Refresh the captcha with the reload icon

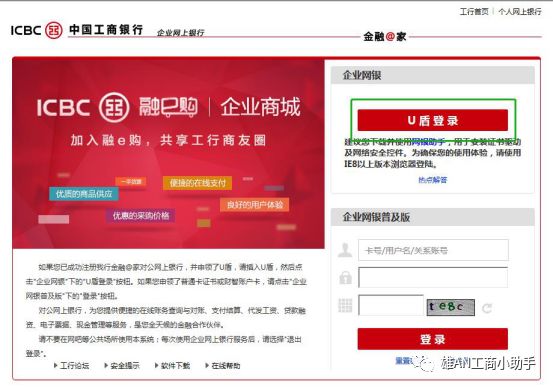tap(487, 308)
